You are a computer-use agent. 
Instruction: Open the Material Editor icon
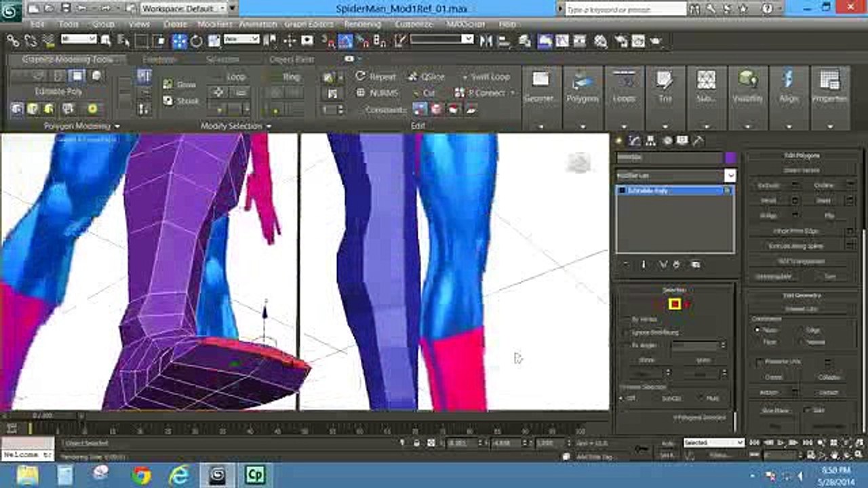601,41
